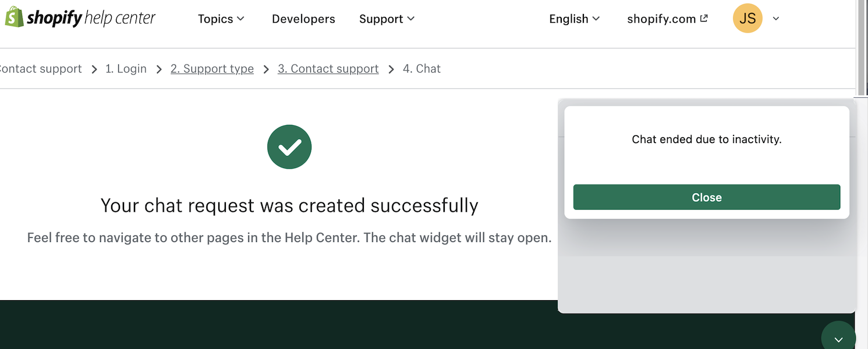Open the English language selector
868x349 pixels.
point(574,19)
